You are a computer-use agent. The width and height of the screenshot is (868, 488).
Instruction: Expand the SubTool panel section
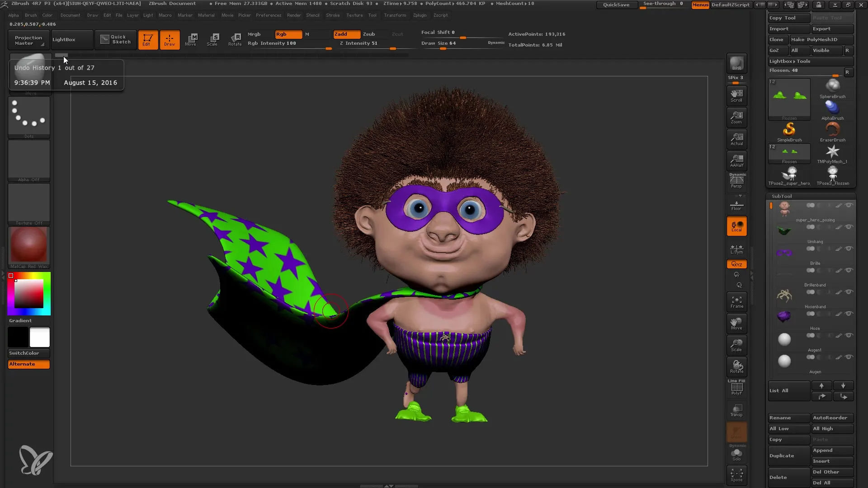point(782,196)
